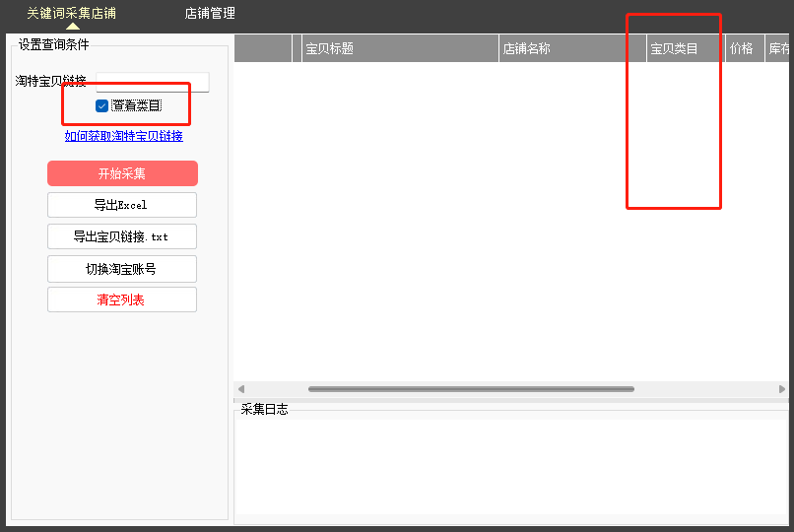The image size is (794, 532).
Task: Clear the list with 清空列表
Action: 122,299
